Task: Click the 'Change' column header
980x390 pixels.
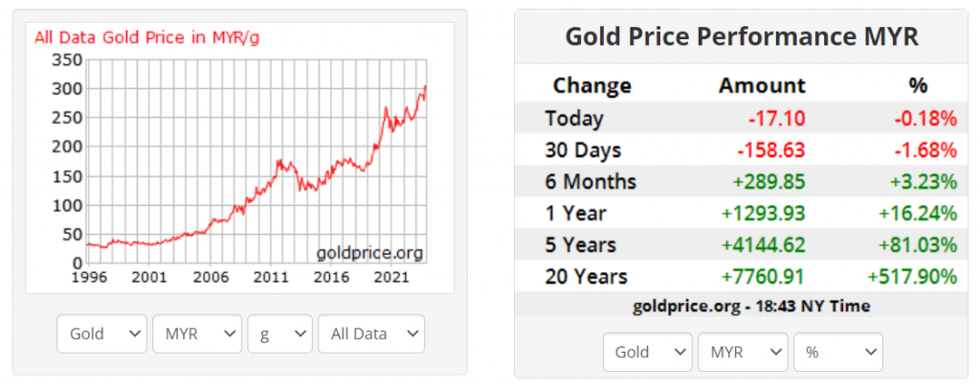Action: point(591,85)
